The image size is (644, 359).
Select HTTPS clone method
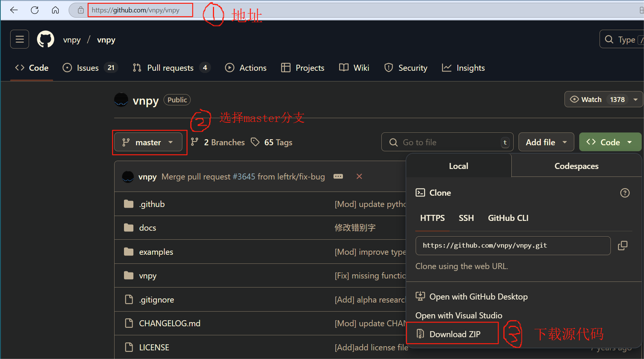433,218
